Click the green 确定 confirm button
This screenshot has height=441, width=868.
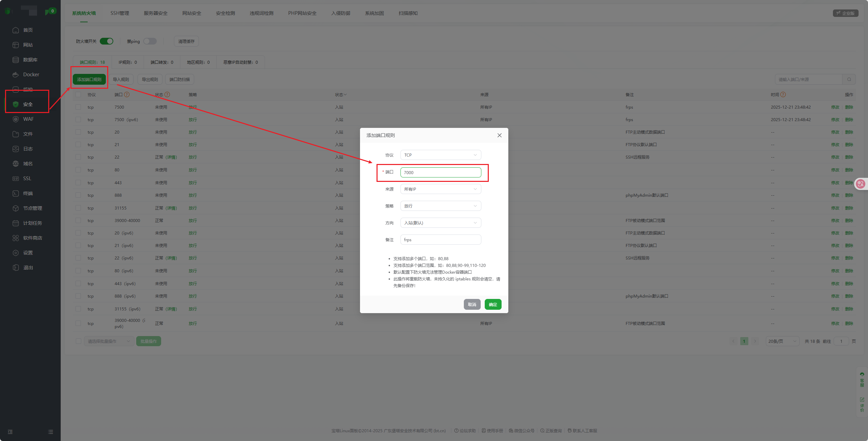point(493,304)
